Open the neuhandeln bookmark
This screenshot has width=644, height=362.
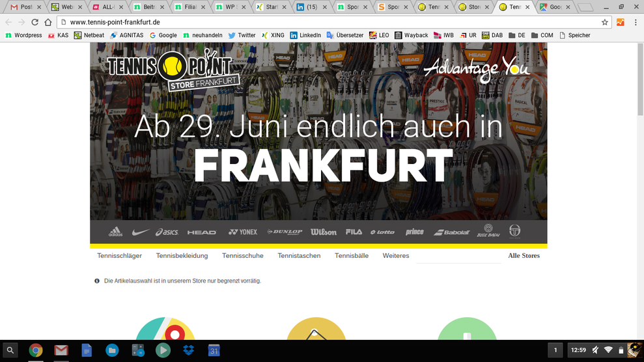(x=203, y=35)
